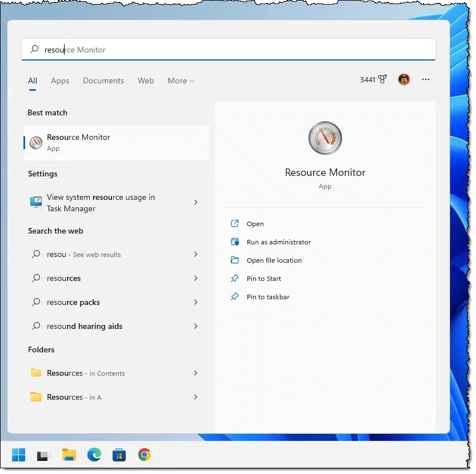Expand arrow for 'resound hearing aids' suggestion
The height and width of the screenshot is (474, 476).
click(x=195, y=326)
